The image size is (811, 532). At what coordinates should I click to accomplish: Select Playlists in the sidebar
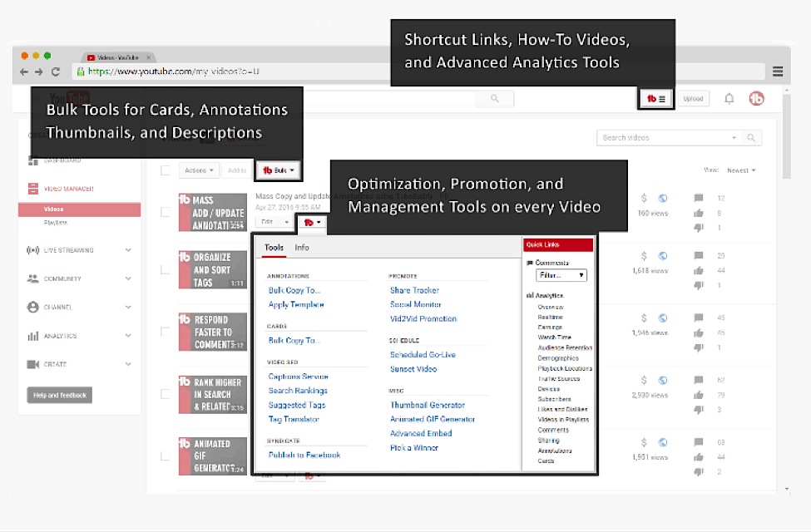[56, 223]
